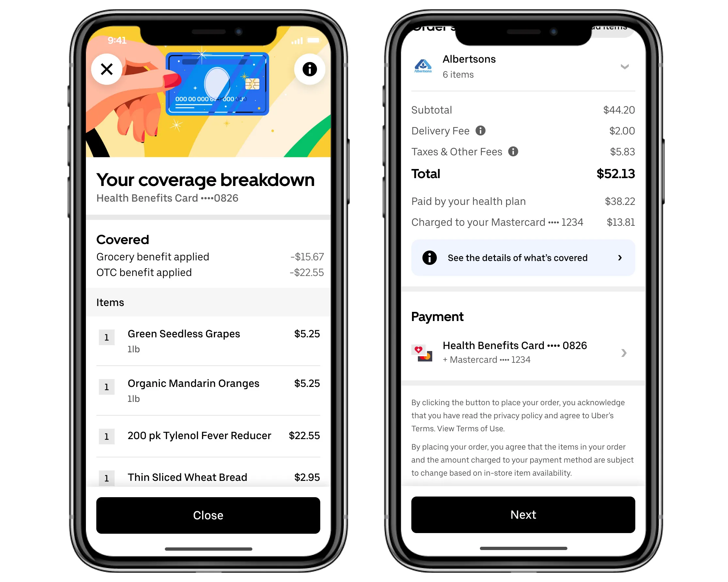Screen dimensions: 728x582
Task: Expand payment method details chevron
Action: [624, 353]
